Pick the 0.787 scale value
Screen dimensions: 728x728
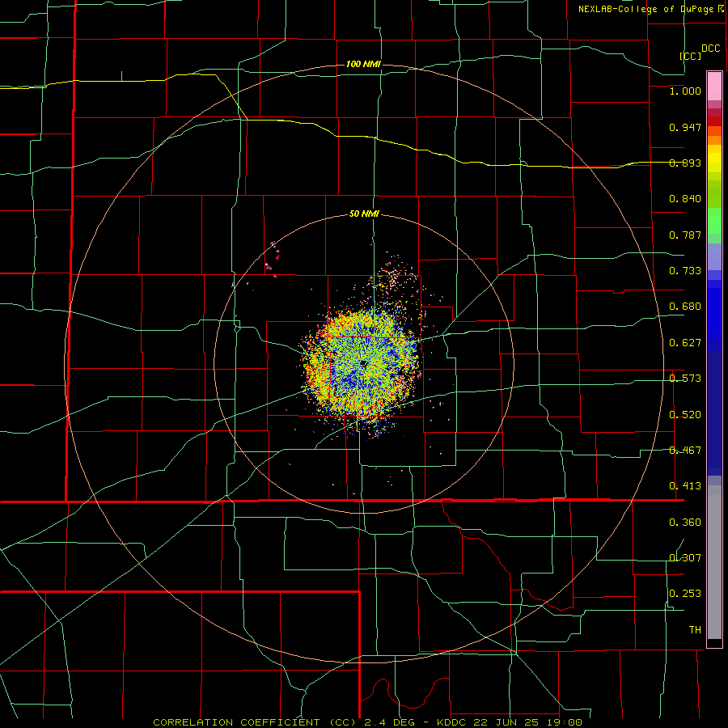click(x=685, y=235)
